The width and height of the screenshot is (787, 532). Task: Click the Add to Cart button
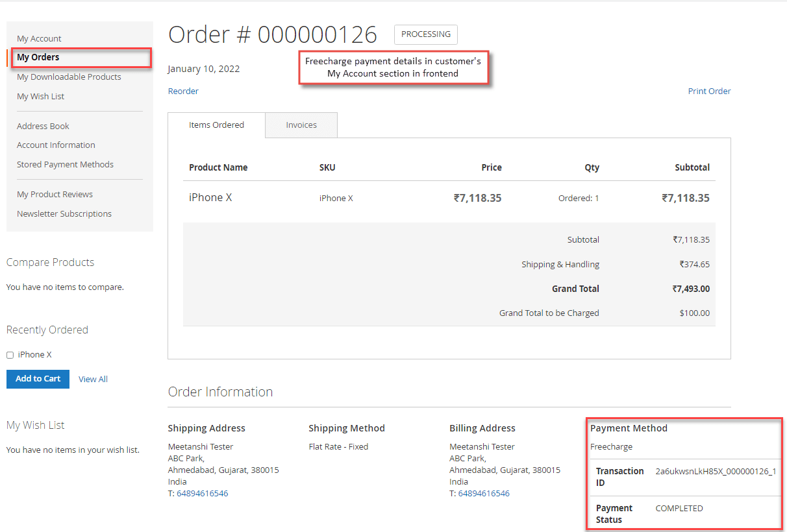tap(38, 379)
